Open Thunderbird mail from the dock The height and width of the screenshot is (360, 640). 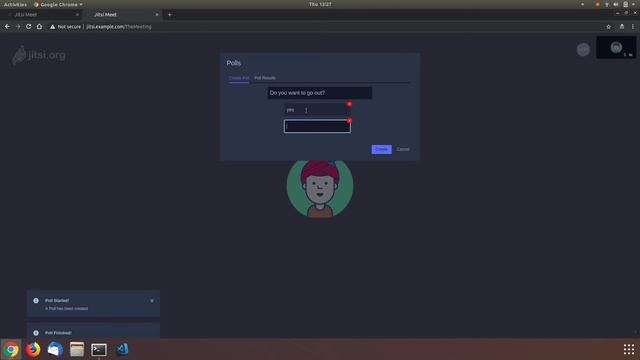55,349
